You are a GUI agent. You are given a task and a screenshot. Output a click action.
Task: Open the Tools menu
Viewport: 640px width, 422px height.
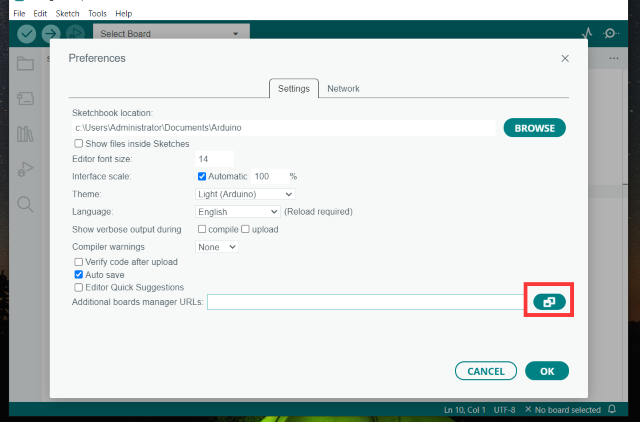[x=97, y=13]
